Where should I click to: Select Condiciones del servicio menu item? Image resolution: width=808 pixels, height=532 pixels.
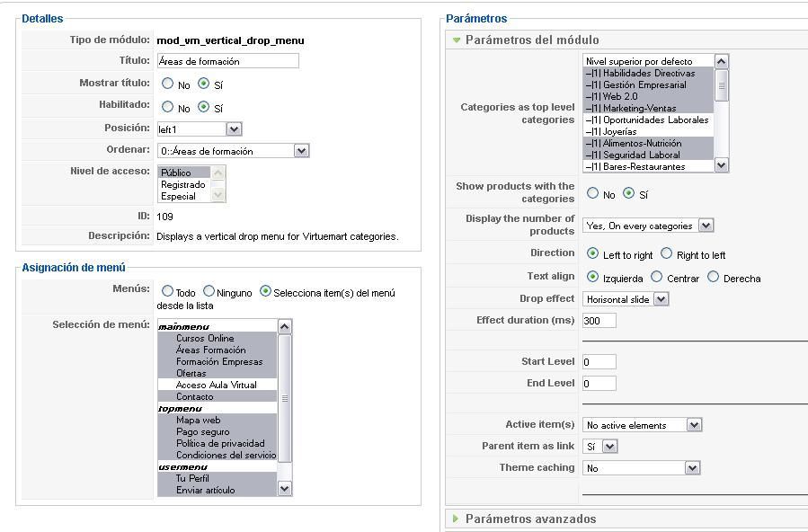pyautogui.click(x=218, y=456)
